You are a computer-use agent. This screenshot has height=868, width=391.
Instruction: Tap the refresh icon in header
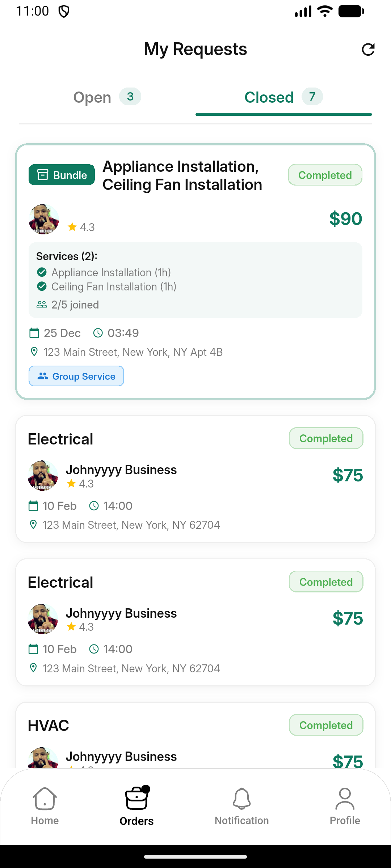coord(368,50)
